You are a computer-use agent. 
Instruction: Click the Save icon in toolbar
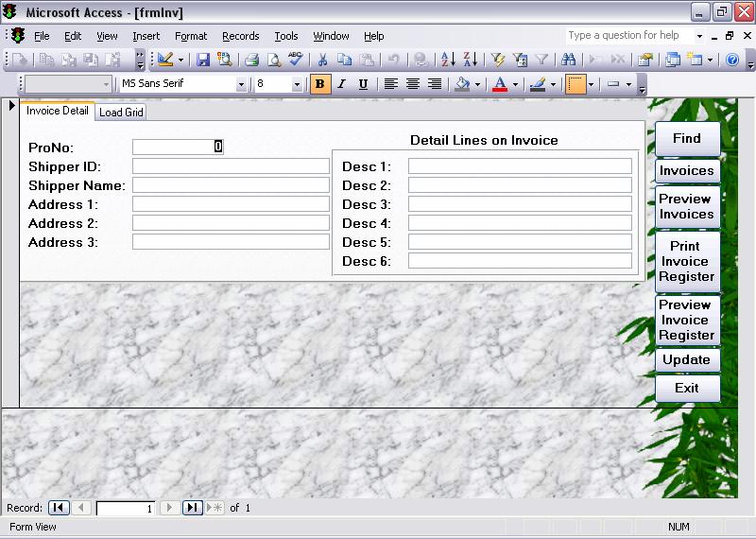click(203, 60)
